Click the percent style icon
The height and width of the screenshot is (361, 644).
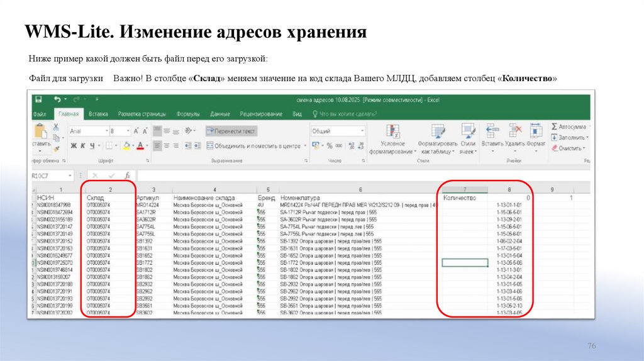[x=330, y=146]
